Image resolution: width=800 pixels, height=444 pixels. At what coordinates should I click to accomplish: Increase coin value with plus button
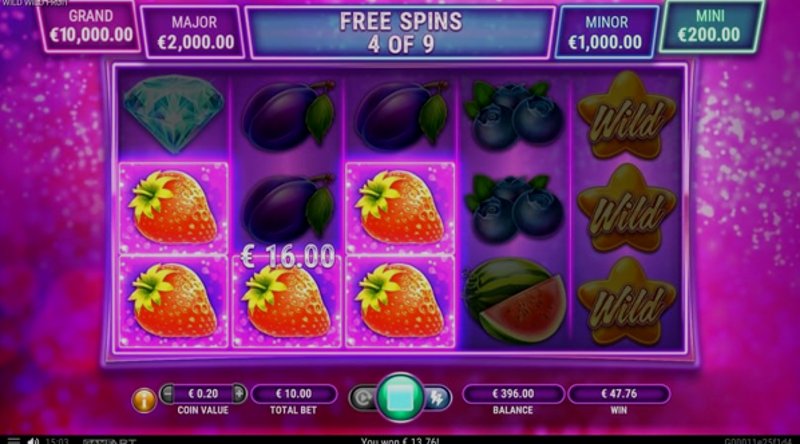point(239,393)
